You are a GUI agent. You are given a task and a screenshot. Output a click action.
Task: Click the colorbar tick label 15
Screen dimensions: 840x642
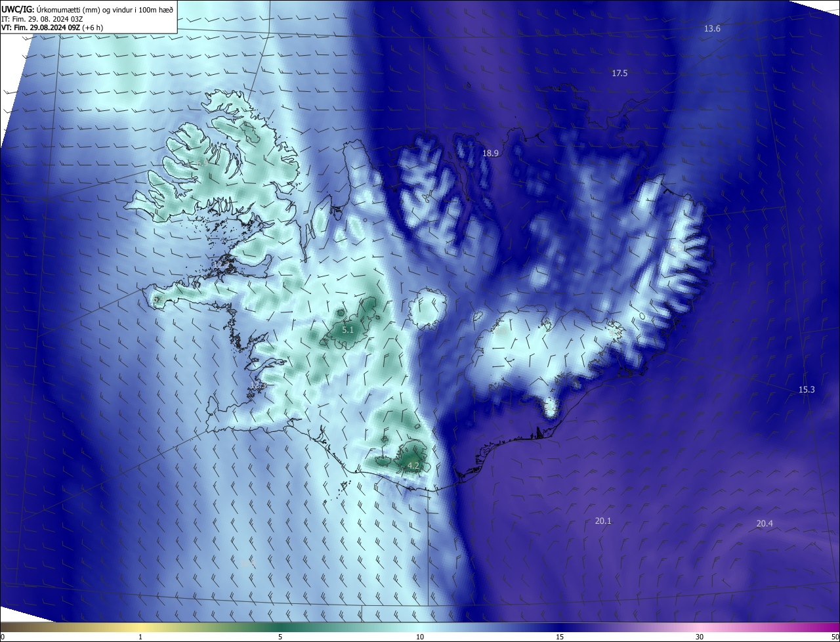click(x=560, y=637)
